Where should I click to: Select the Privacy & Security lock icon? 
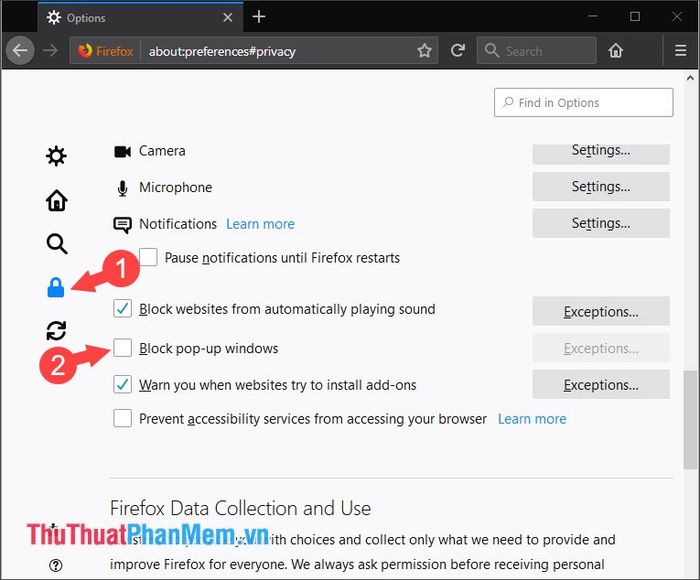pyautogui.click(x=56, y=287)
